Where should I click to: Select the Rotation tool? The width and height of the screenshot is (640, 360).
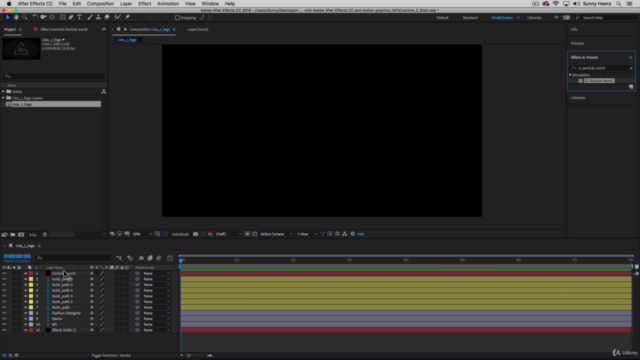pos(35,18)
